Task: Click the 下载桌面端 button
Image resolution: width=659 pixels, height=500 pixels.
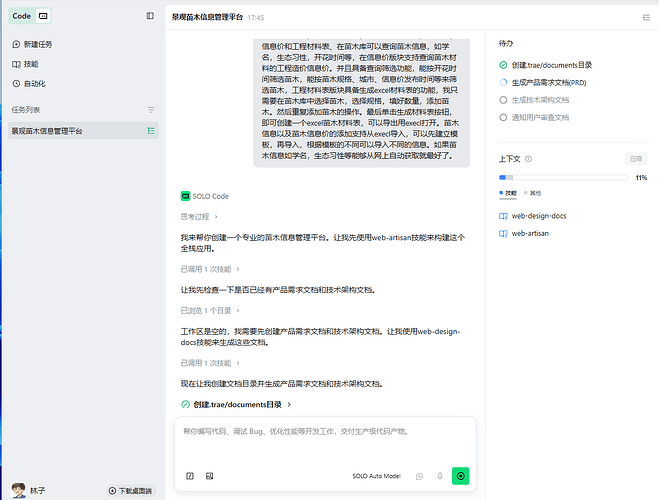Action: click(130, 491)
